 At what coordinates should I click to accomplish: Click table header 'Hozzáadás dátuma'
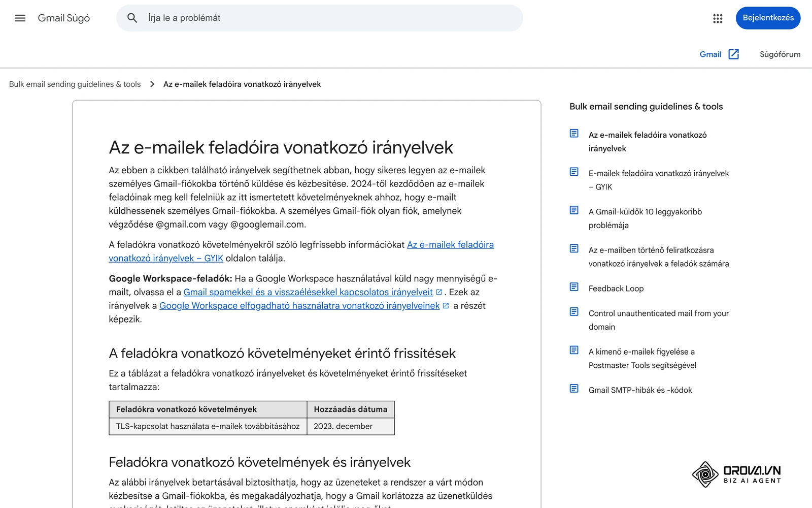click(x=351, y=409)
